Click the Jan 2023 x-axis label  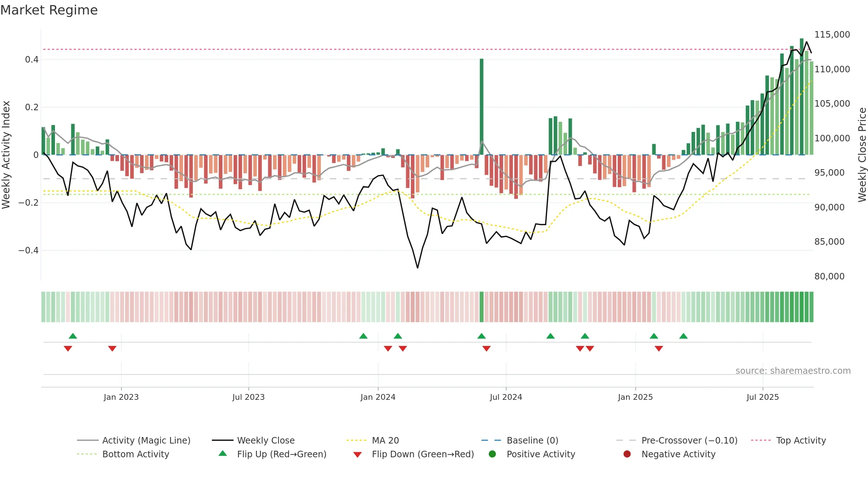point(121,397)
